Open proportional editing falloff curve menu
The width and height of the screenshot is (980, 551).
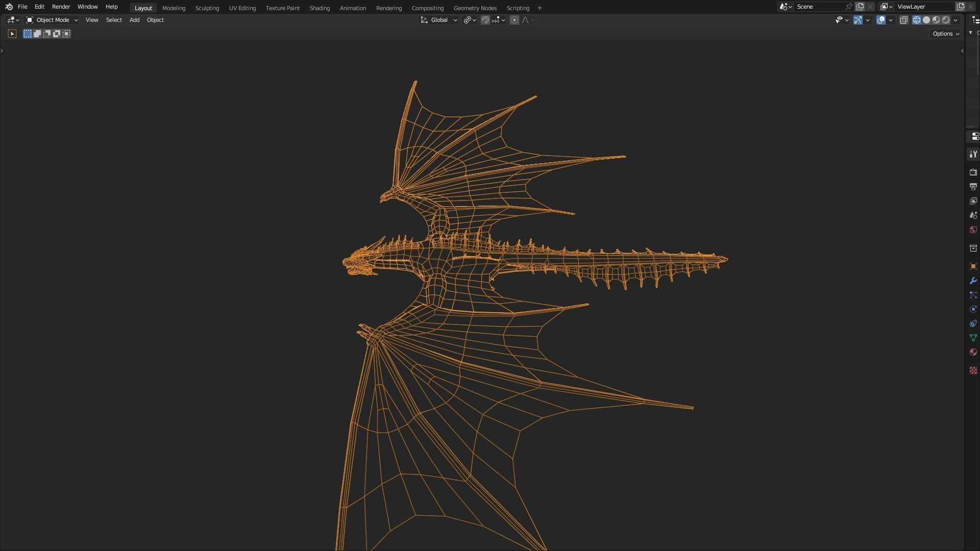pyautogui.click(x=528, y=20)
